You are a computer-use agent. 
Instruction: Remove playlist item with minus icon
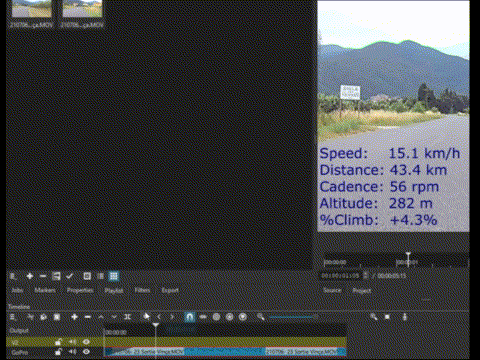[43, 276]
